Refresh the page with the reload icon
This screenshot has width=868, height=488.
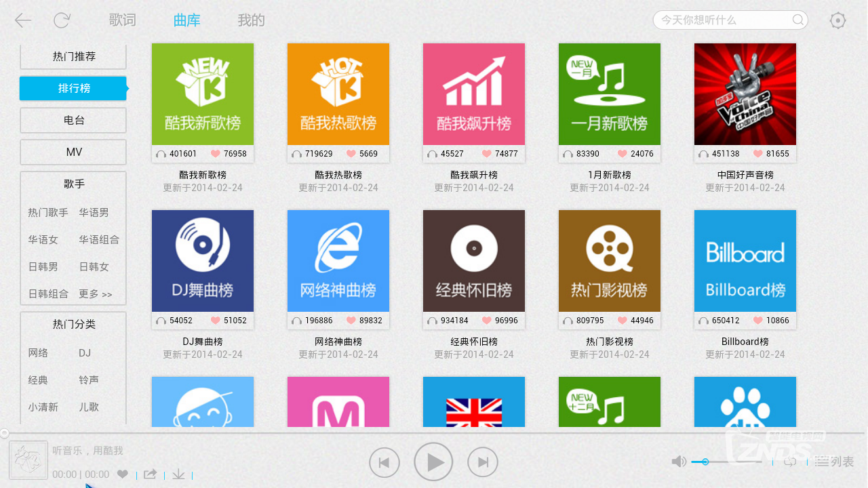pyautogui.click(x=62, y=20)
